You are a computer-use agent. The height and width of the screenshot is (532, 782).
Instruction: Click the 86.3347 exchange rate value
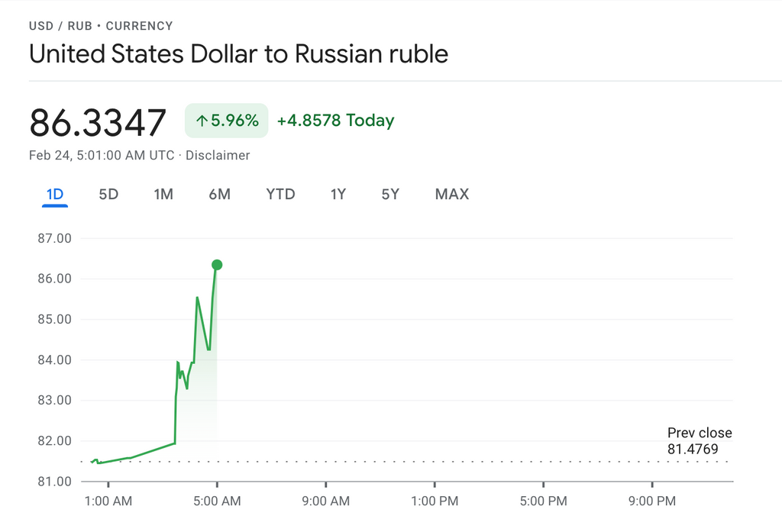click(98, 122)
